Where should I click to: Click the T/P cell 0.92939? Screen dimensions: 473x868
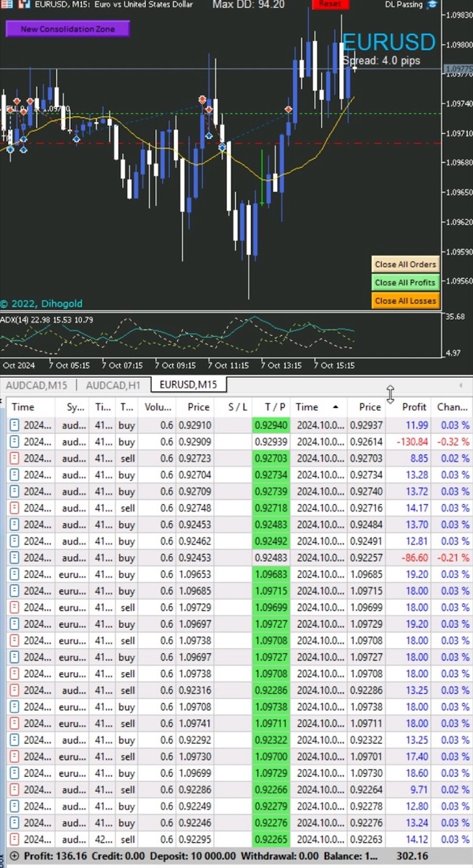point(271,442)
